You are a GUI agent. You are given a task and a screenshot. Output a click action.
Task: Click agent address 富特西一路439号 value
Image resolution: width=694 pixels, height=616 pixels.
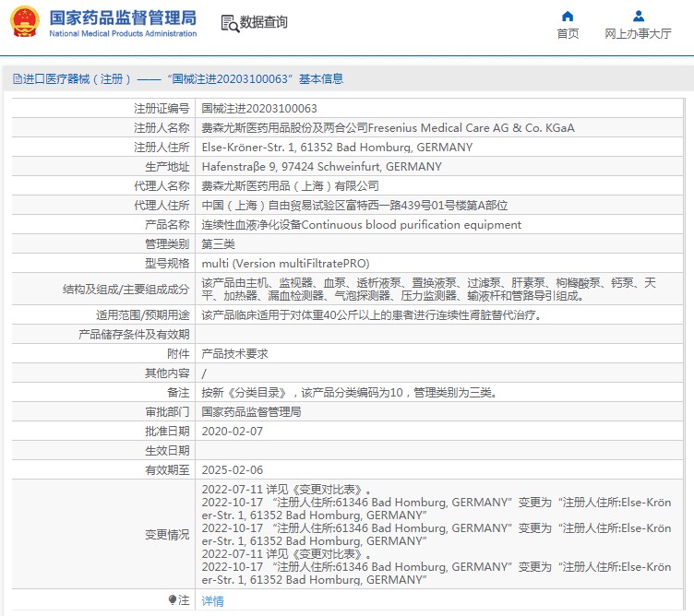point(354,206)
